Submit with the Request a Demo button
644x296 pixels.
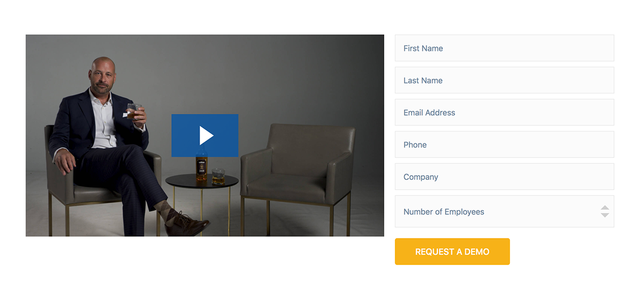(452, 251)
